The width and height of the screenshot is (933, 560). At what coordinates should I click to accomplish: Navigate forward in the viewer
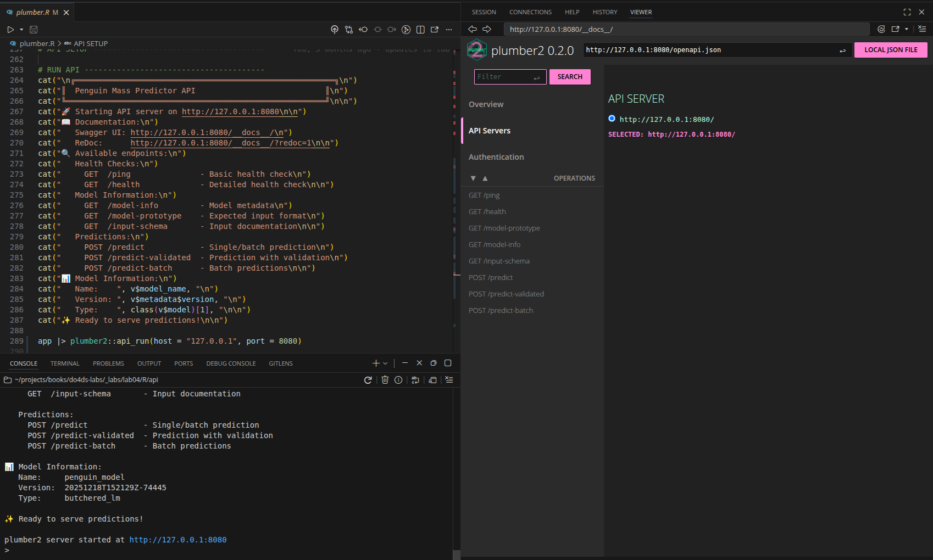click(487, 29)
